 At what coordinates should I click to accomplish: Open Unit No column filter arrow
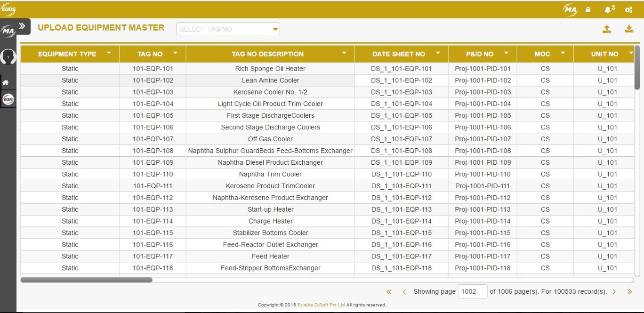[631, 53]
